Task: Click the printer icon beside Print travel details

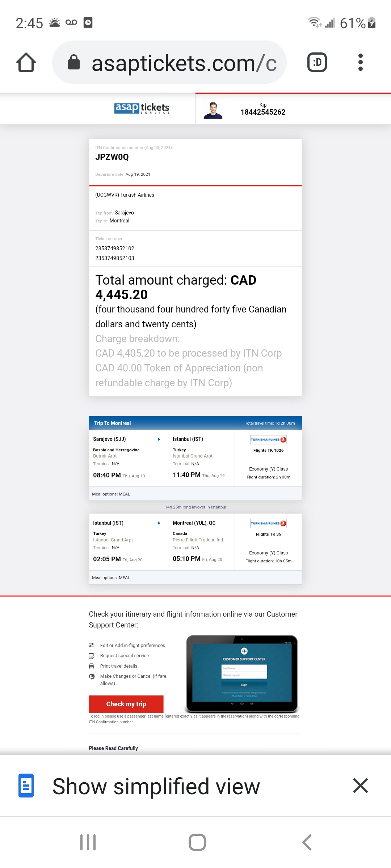Action: 91,666
